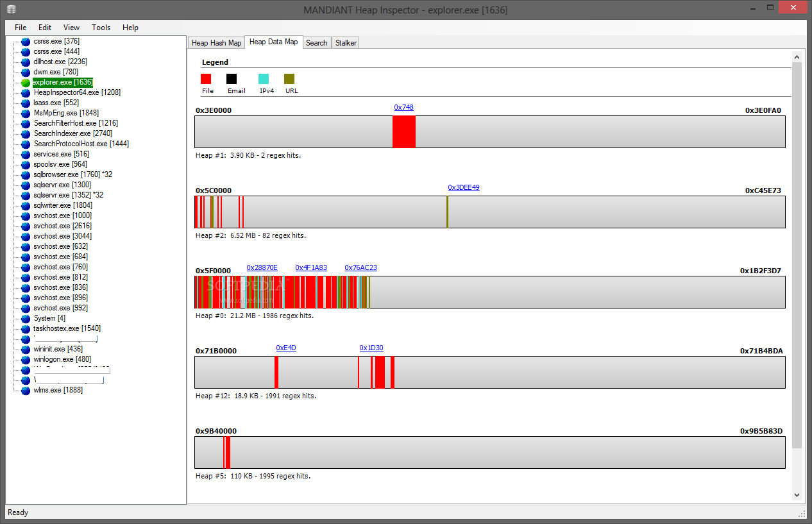Select SearchProtocolHost.exe [1444] process

[x=81, y=144]
